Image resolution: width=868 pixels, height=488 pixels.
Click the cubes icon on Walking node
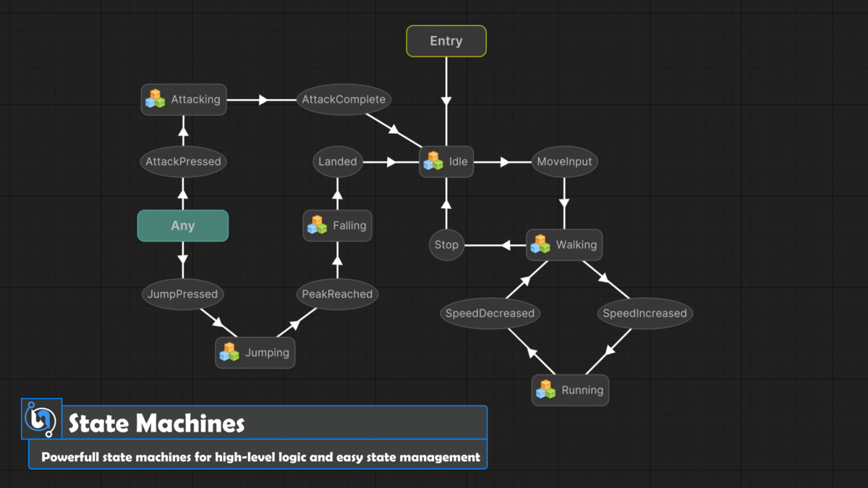tap(540, 244)
